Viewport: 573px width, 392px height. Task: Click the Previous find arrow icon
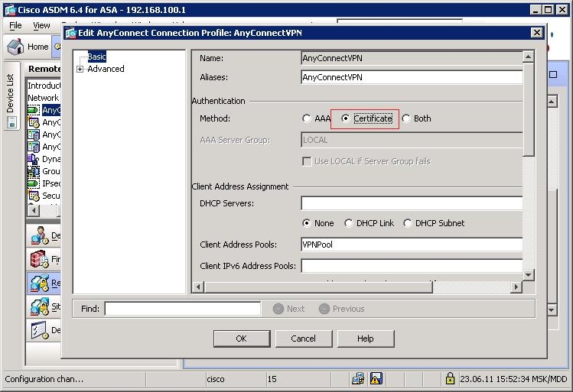point(324,309)
